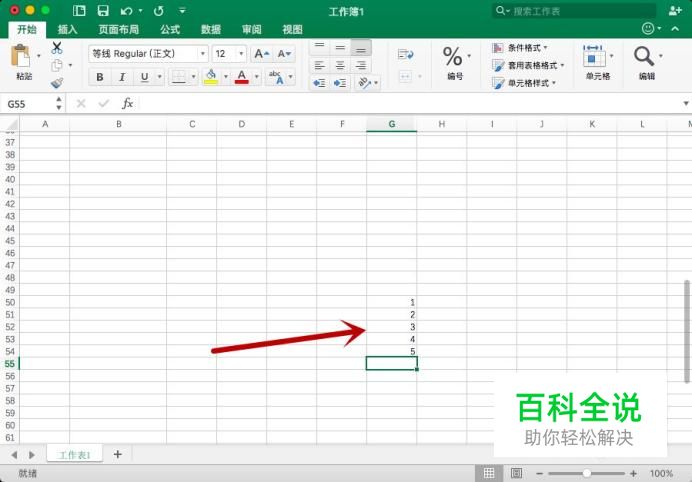Add a new sheet with the plus button

pyautogui.click(x=117, y=454)
